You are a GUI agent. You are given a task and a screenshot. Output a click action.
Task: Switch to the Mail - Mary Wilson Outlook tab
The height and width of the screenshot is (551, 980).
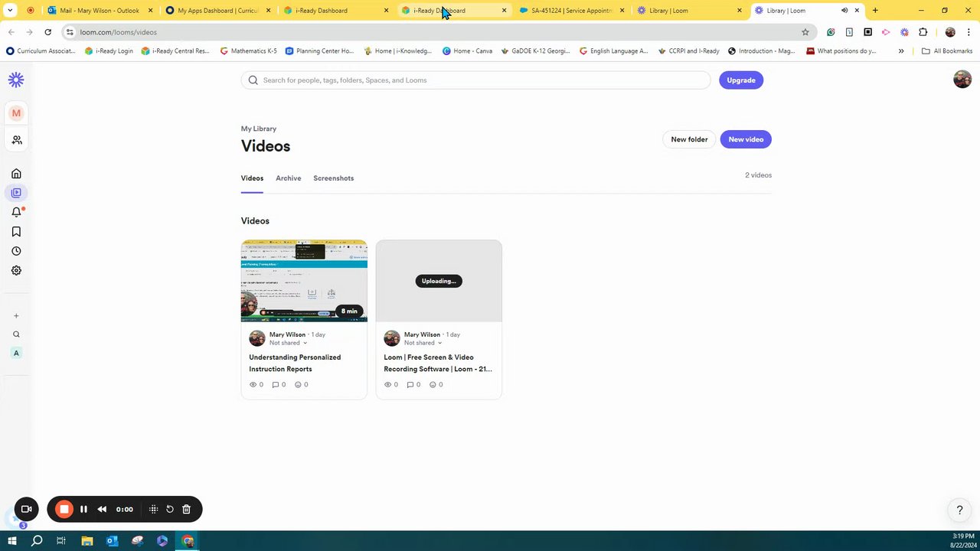pos(100,11)
